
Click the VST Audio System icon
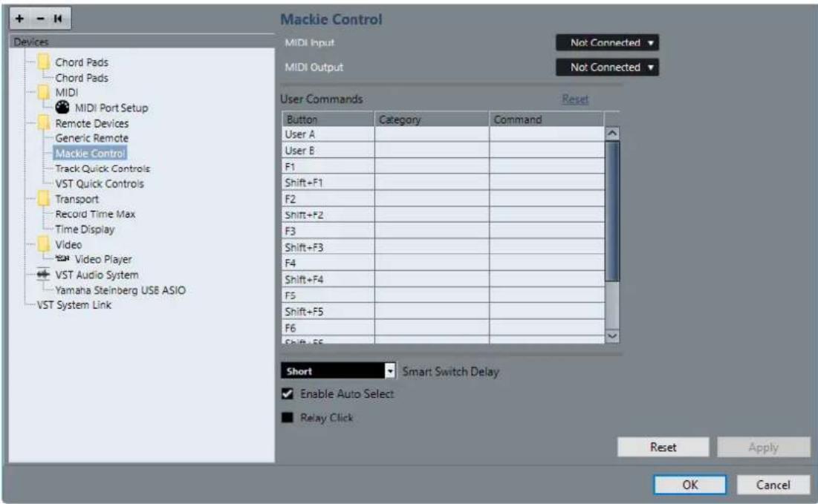point(43,274)
